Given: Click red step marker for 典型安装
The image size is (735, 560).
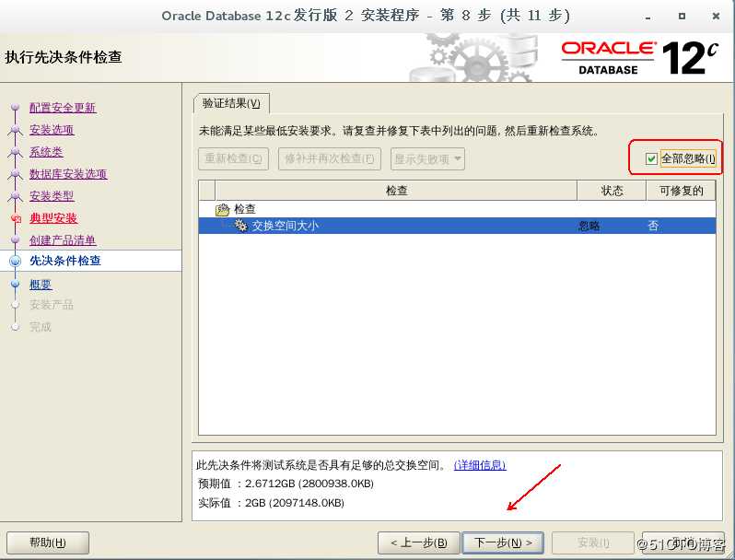Looking at the screenshot, I should coord(16,218).
